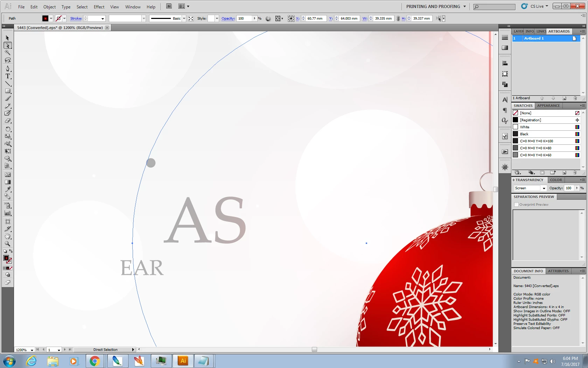Screen dimensions: 588x368
Task: Open the Arrange Documents dropdown
Action: coord(184,6)
